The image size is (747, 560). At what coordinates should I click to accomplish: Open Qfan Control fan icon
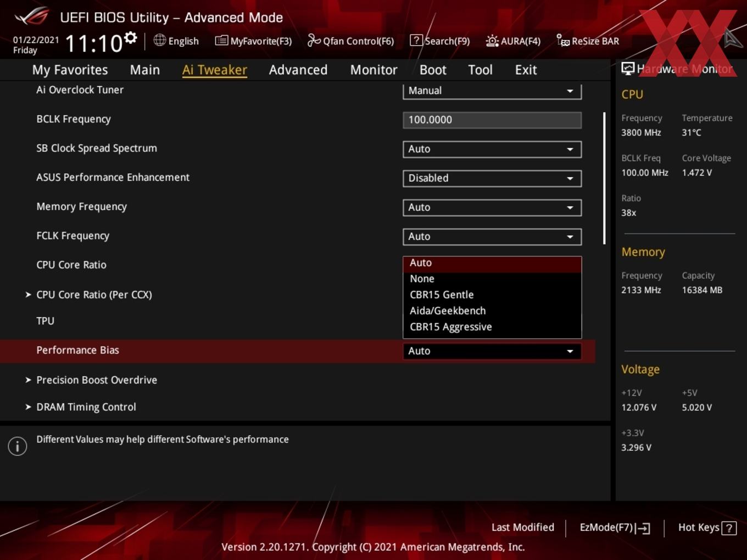coord(314,40)
